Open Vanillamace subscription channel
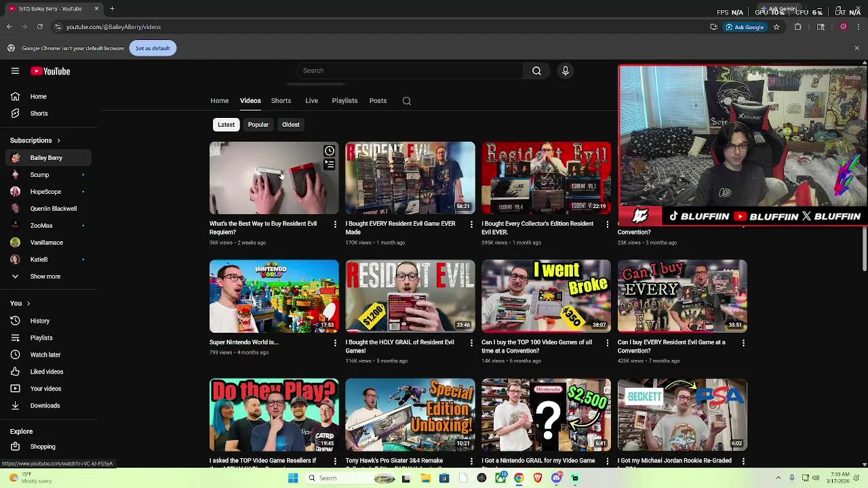 tap(47, 243)
